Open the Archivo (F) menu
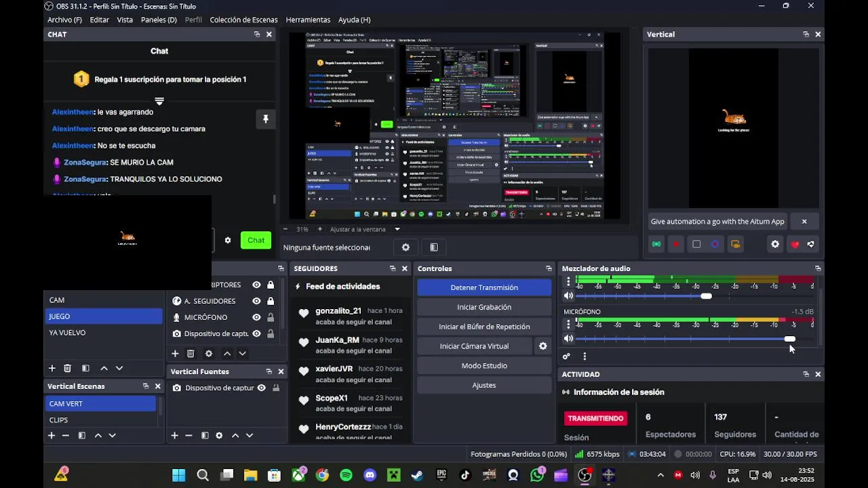 [64, 20]
